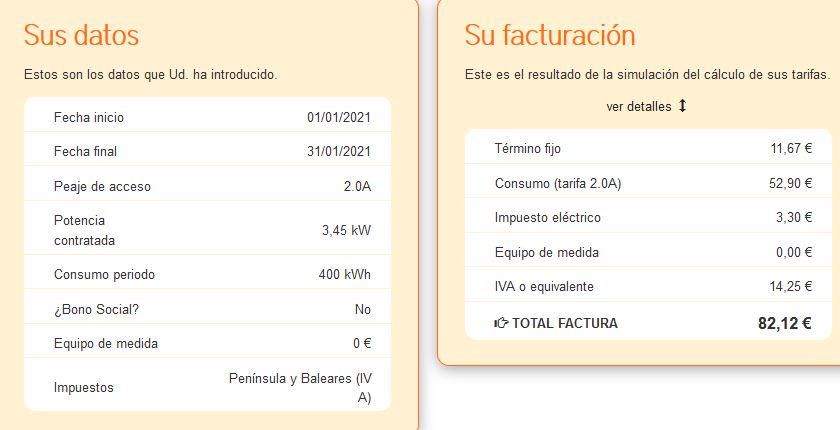840x430 pixels.
Task: Click the Impuesto eléctrico row label
Action: pyautogui.click(x=548, y=218)
